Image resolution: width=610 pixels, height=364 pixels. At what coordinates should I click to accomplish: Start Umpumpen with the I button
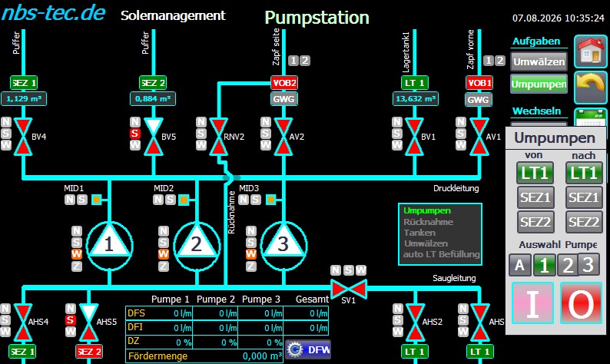click(532, 303)
